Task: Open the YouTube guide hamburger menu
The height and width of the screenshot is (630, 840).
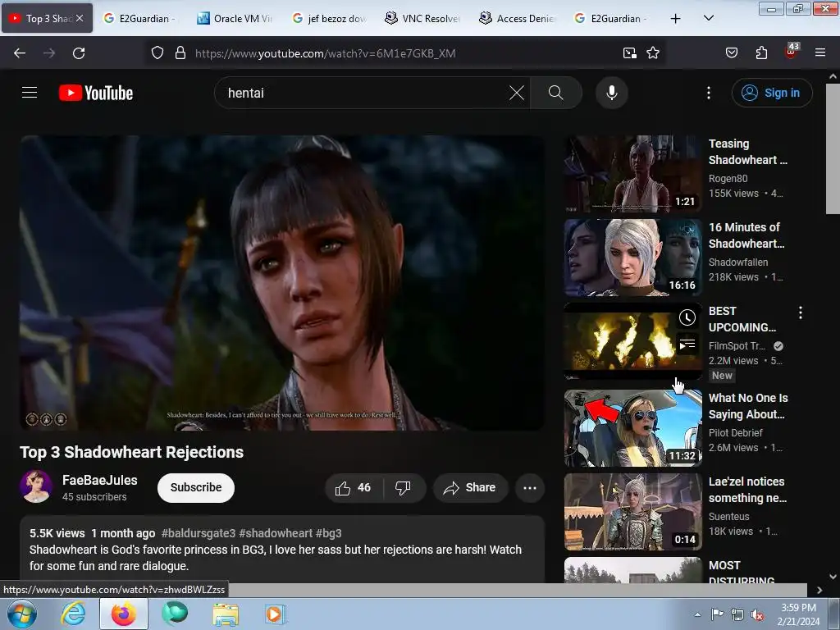Action: (x=30, y=93)
